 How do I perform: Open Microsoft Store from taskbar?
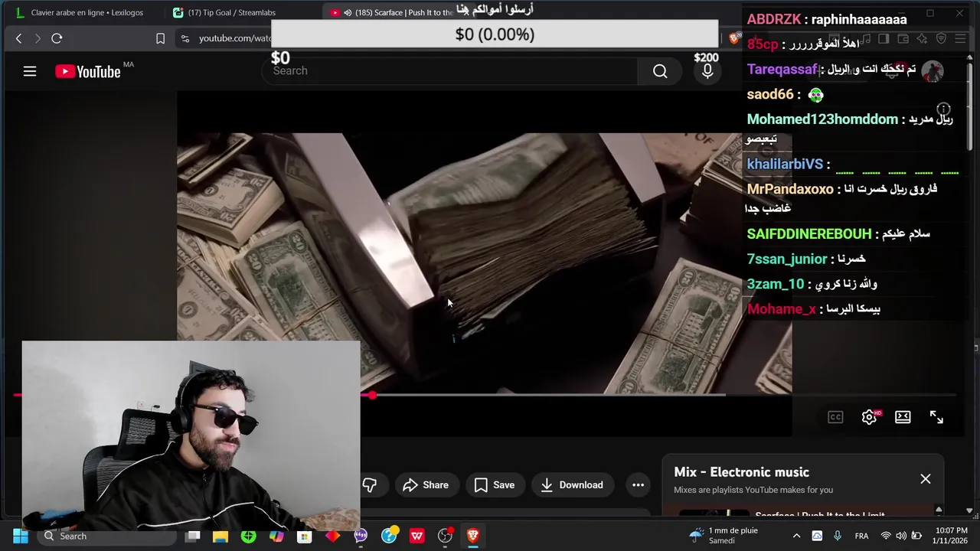(x=304, y=536)
